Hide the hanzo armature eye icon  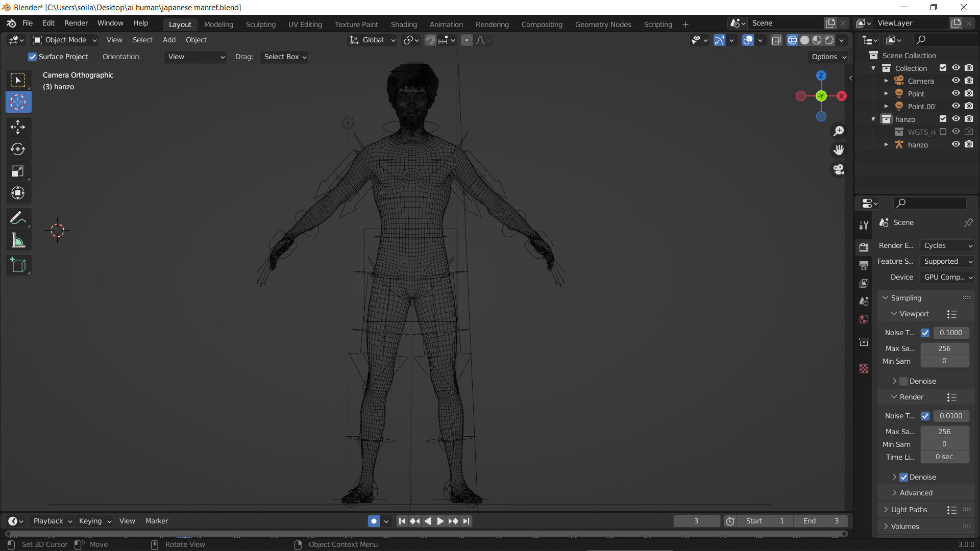(x=956, y=144)
